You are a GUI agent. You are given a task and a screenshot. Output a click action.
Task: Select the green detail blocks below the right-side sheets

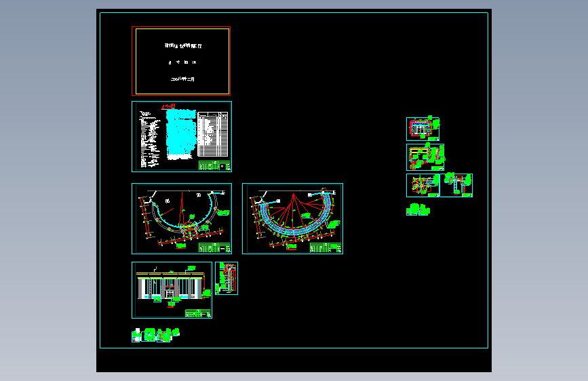click(418, 209)
